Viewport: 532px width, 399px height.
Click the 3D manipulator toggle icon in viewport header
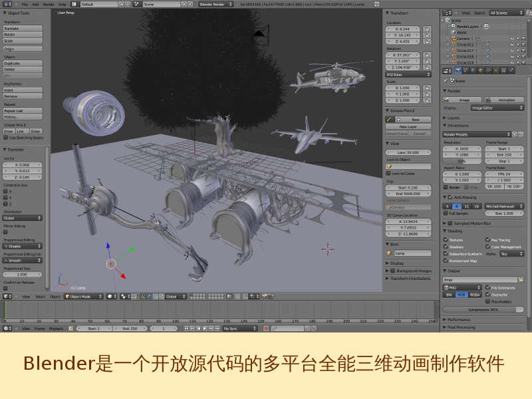[x=142, y=297]
